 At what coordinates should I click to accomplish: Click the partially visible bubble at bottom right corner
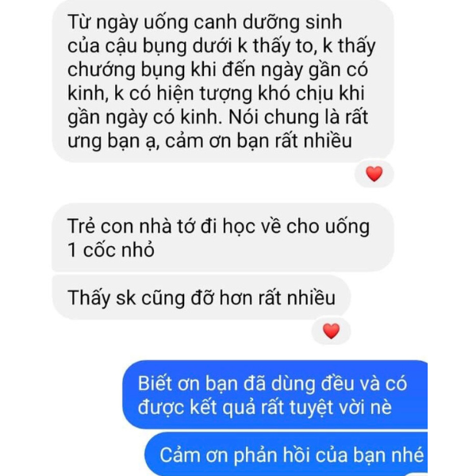(416, 474)
